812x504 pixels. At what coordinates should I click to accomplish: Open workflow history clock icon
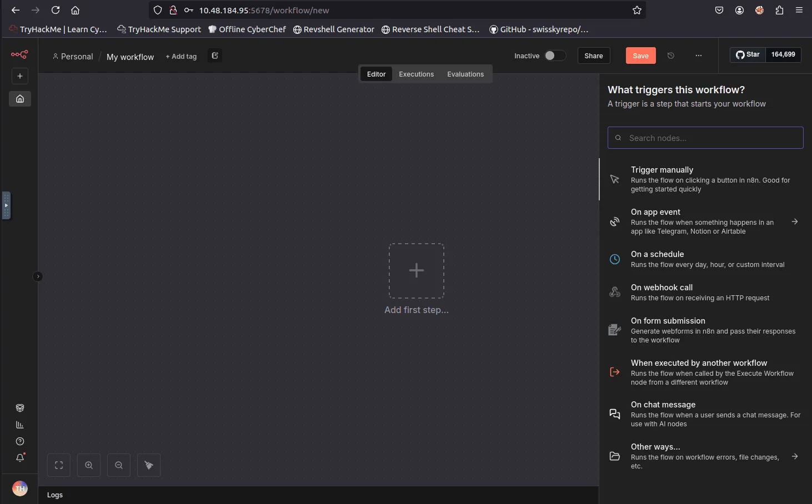click(x=671, y=56)
